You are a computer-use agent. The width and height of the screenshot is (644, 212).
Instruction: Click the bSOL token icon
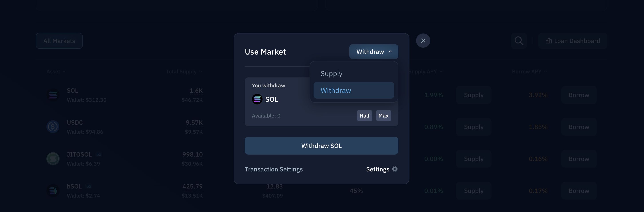tap(53, 190)
